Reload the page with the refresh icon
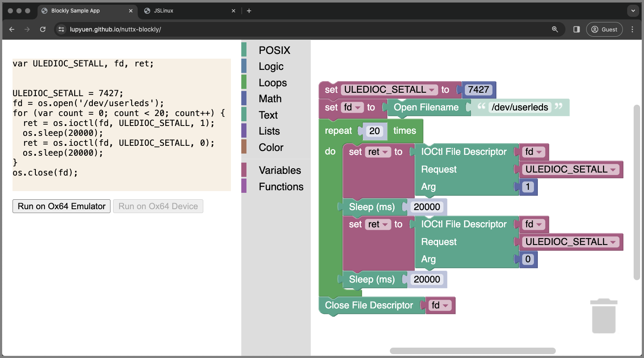This screenshot has height=358, width=644. point(43,29)
